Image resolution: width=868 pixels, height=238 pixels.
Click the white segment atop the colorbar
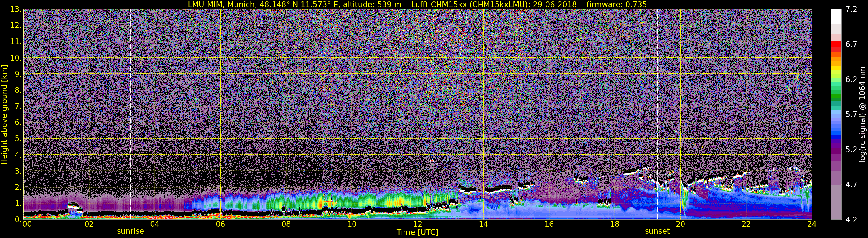pos(836,16)
